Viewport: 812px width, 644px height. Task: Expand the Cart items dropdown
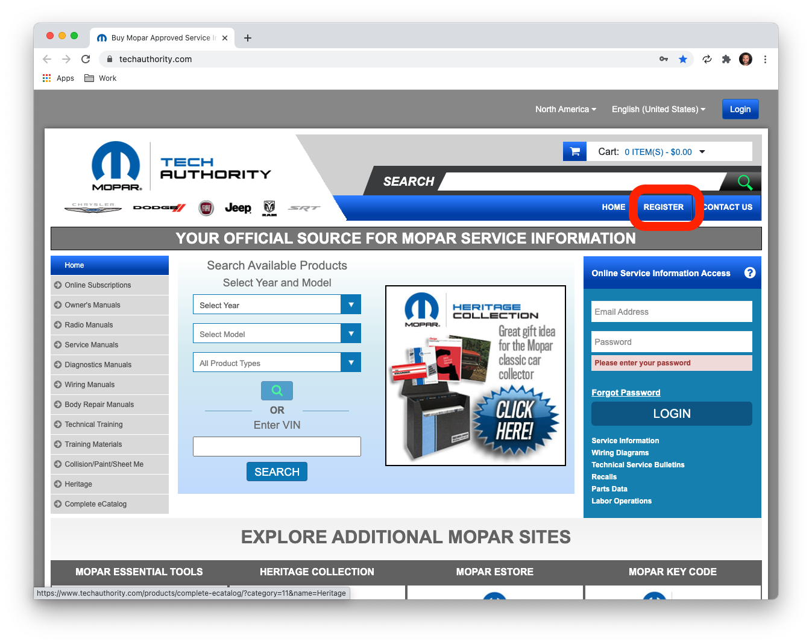(x=702, y=152)
